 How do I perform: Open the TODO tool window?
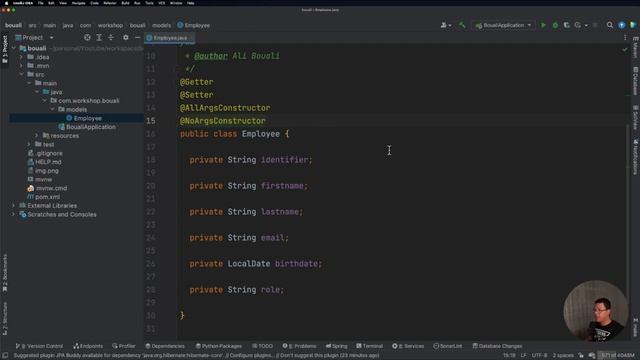coord(262,346)
